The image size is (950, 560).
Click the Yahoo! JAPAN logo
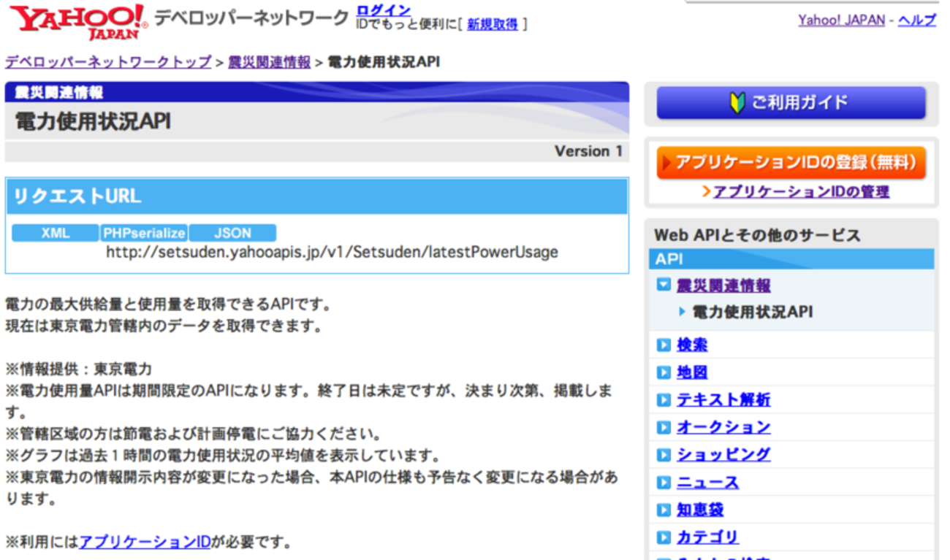point(78,21)
